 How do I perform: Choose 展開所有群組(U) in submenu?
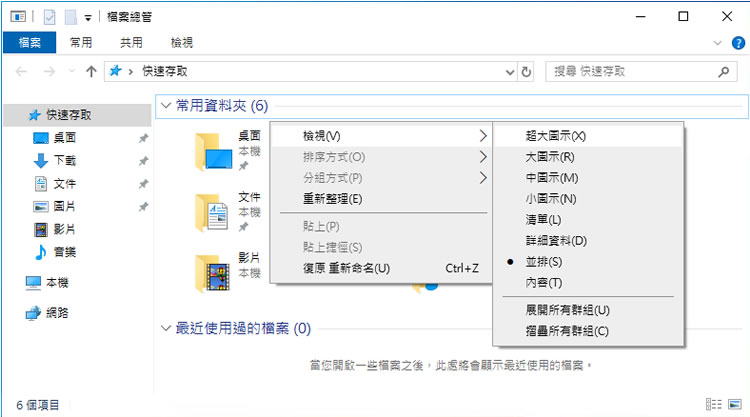point(588,310)
